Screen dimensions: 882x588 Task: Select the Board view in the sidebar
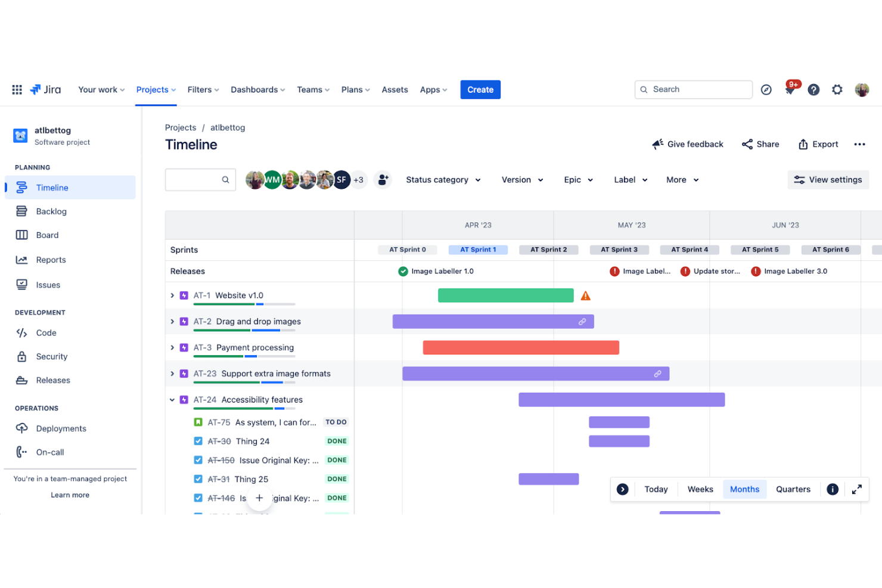[47, 235]
